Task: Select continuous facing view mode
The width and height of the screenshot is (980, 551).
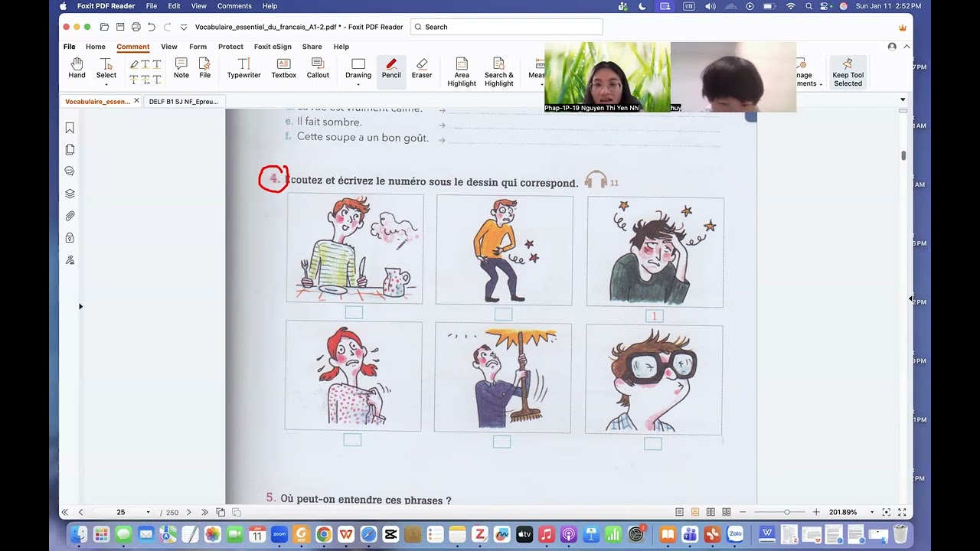Action: click(x=727, y=512)
